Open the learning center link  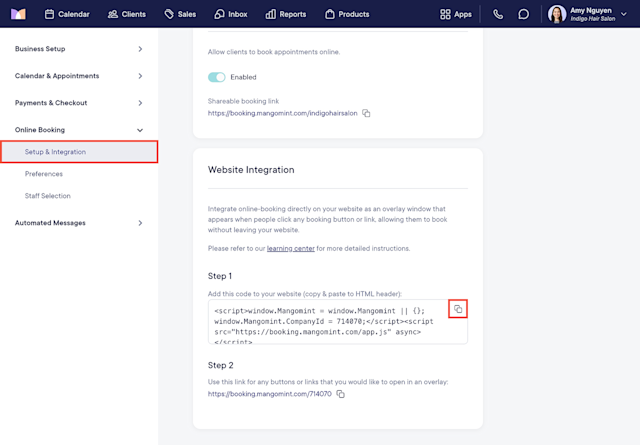(291, 248)
